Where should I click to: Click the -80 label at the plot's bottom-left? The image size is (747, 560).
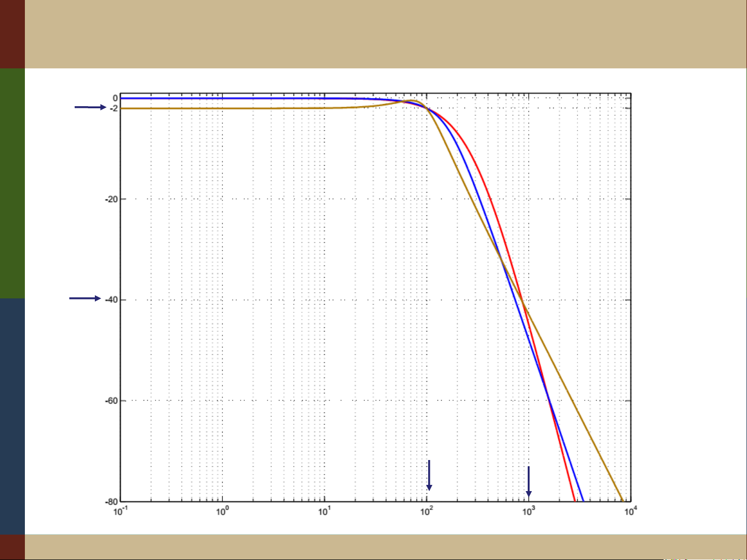point(111,501)
